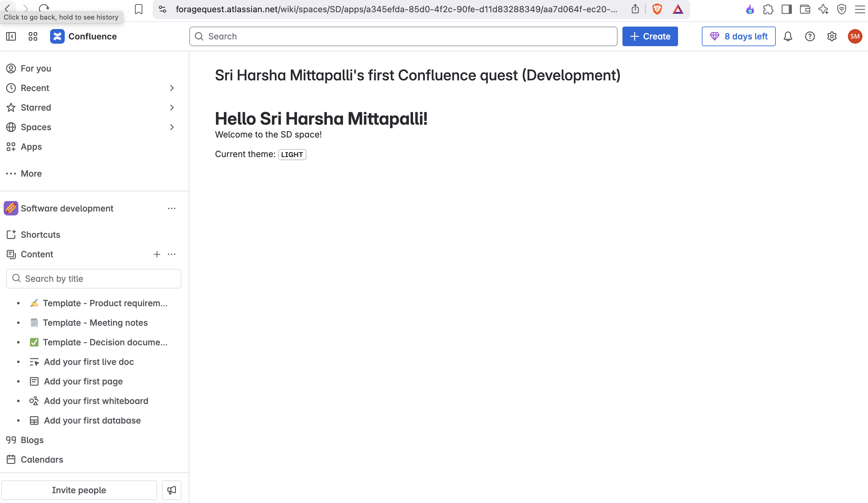Add new content with plus icon
868x503 pixels.
point(157,254)
